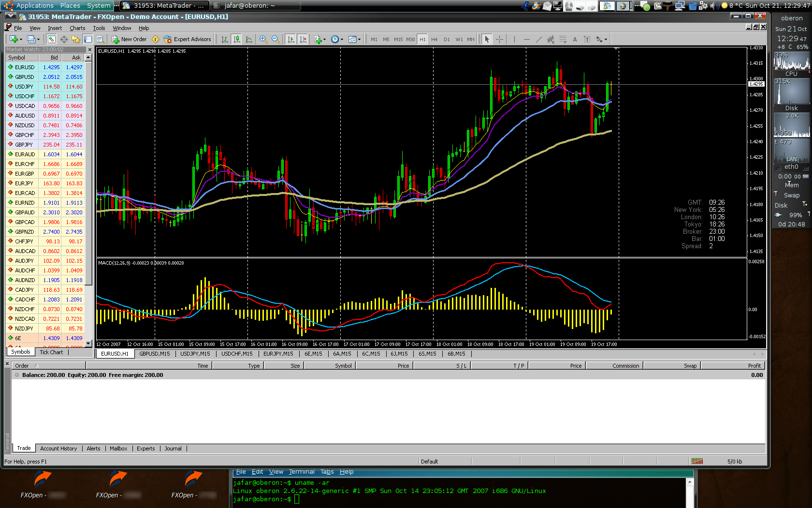Zoom in on the chart
812x508 pixels.
(x=263, y=39)
